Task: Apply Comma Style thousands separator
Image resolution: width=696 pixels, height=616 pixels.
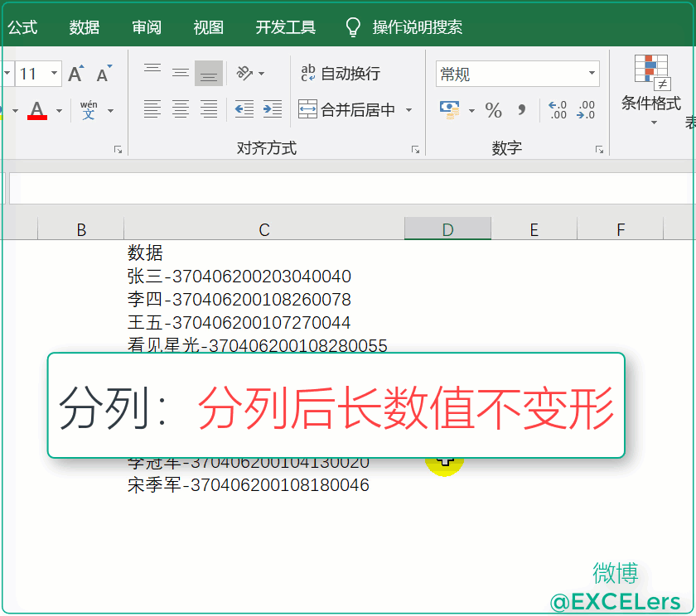Action: click(521, 110)
